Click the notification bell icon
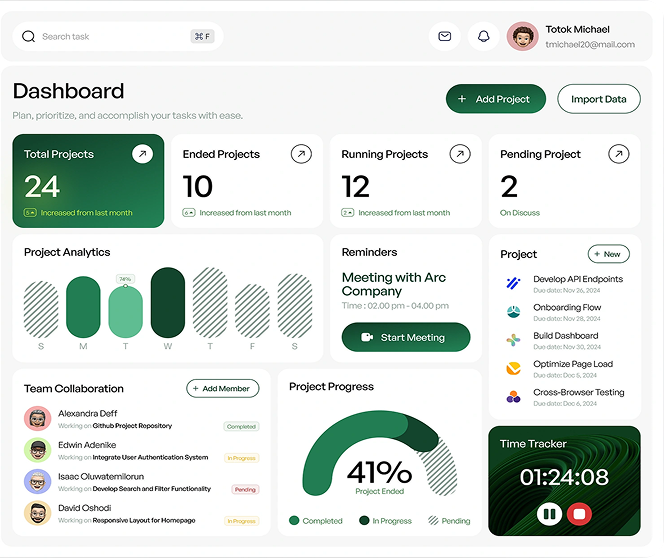Screen dimensions: 665x558 coord(484,37)
